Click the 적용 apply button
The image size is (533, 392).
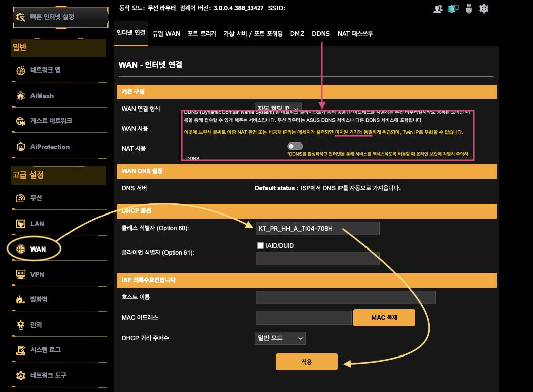tap(306, 362)
